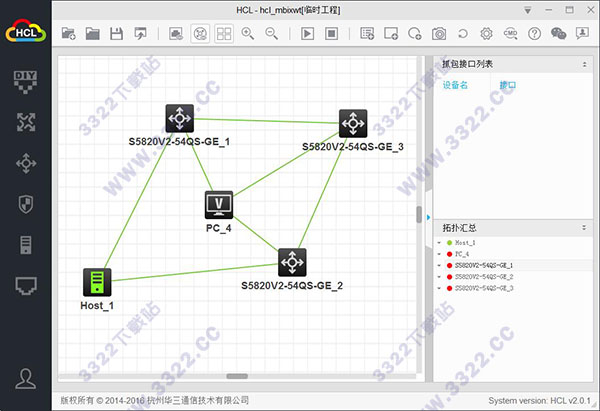Image resolution: width=600 pixels, height=411 pixels.
Task: Click the export project icon
Action: tap(140, 34)
